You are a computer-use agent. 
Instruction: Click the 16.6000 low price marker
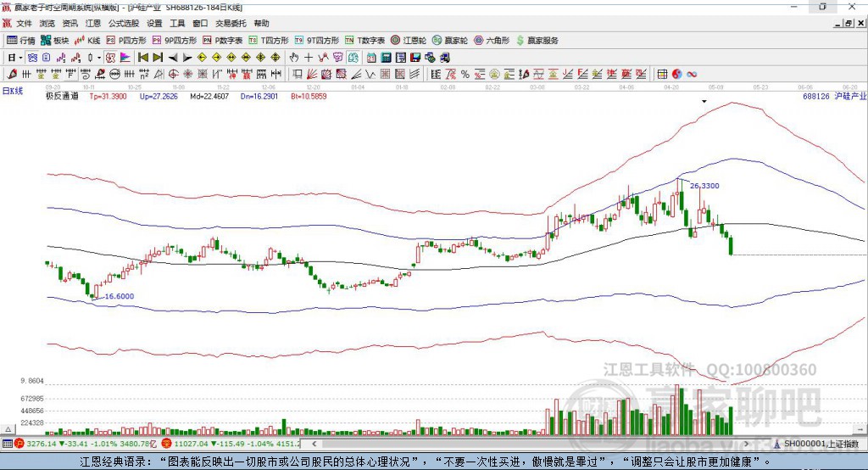coord(119,297)
